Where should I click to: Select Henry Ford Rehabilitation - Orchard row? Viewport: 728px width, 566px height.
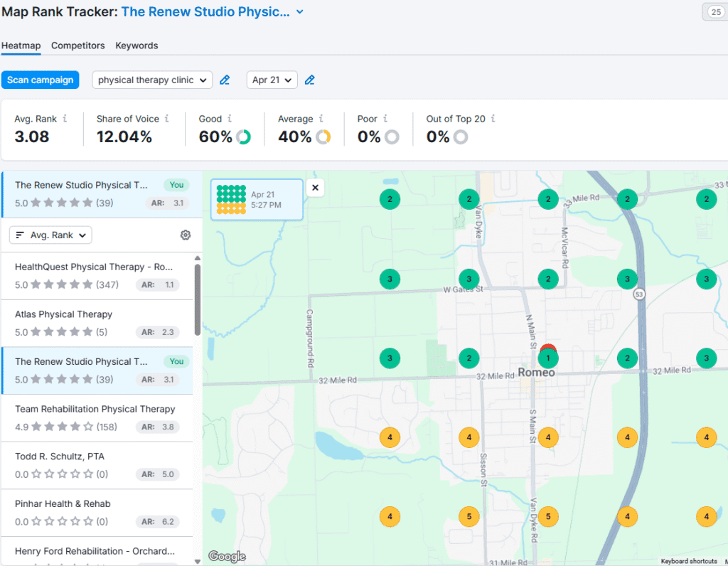(97, 551)
